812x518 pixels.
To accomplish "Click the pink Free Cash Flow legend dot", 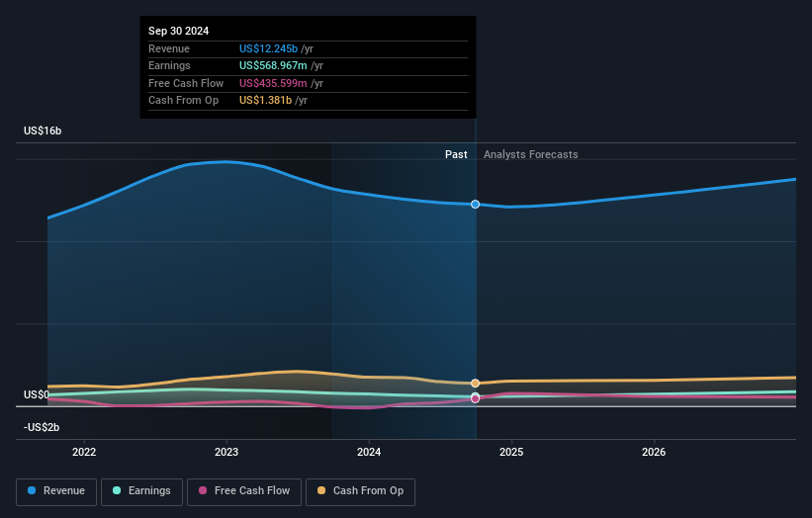I will pos(203,490).
